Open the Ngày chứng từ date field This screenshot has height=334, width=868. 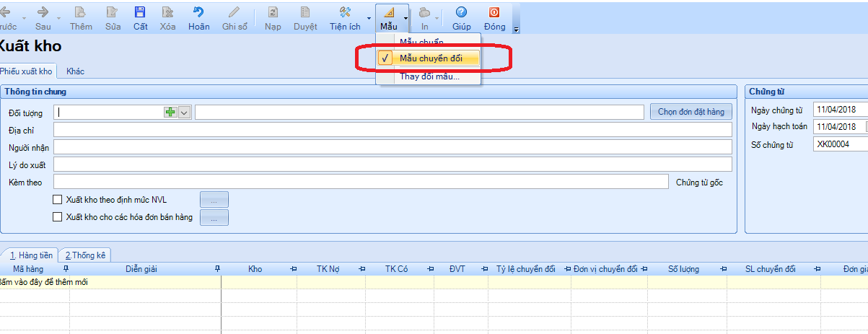841,110
